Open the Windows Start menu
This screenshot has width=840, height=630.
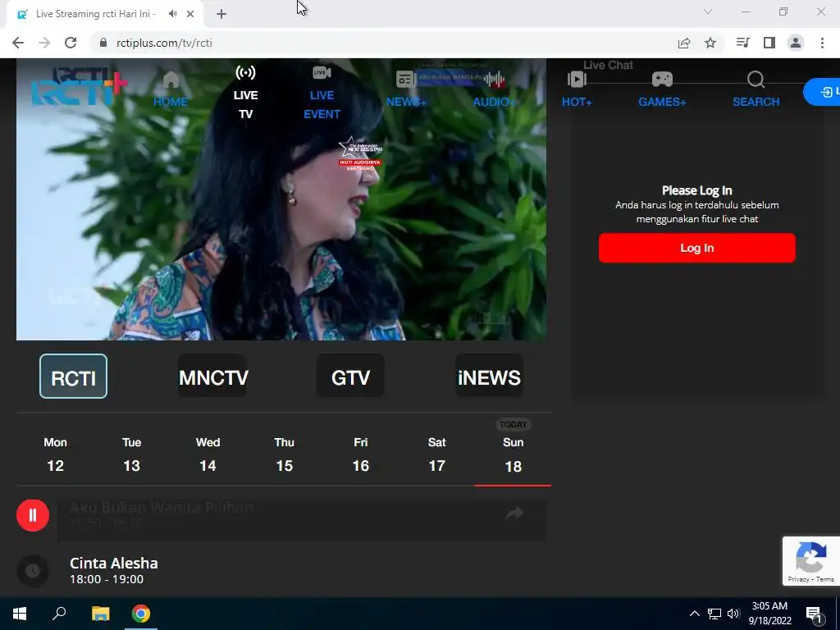20,614
